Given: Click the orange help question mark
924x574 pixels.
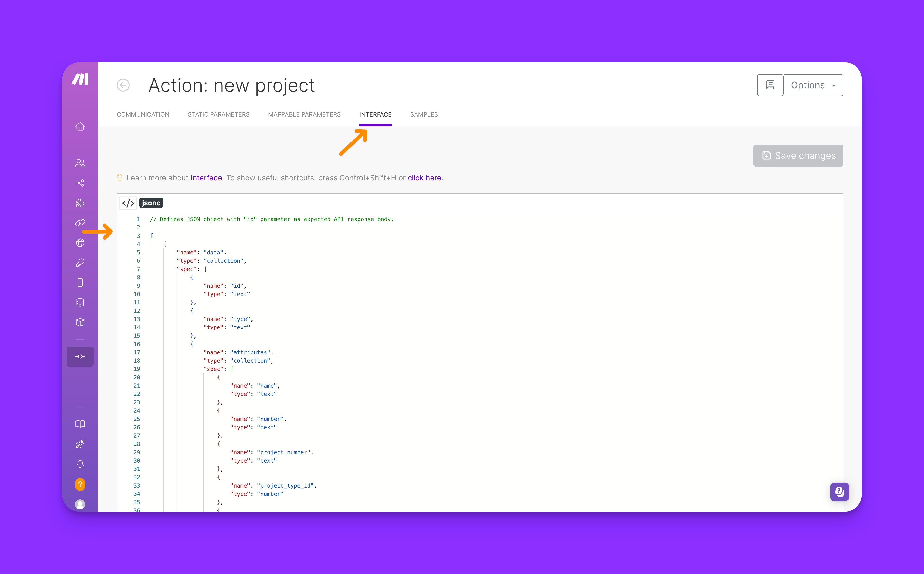Looking at the screenshot, I should point(80,484).
